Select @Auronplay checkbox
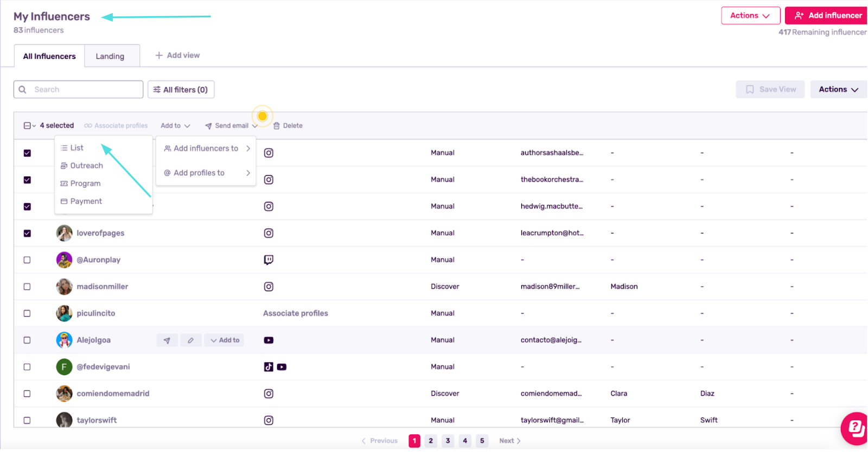The image size is (868, 455). click(x=27, y=260)
